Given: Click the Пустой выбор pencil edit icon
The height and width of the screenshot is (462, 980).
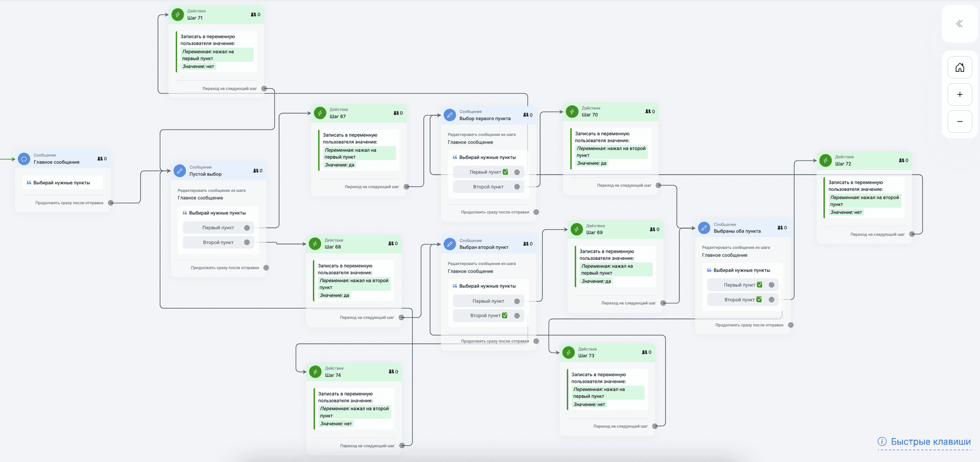Looking at the screenshot, I should (x=180, y=171).
